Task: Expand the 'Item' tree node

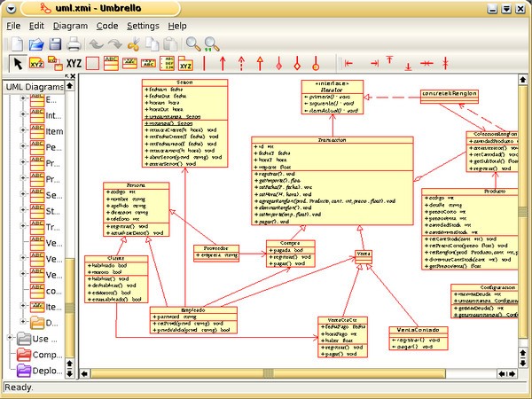Action: [23, 130]
